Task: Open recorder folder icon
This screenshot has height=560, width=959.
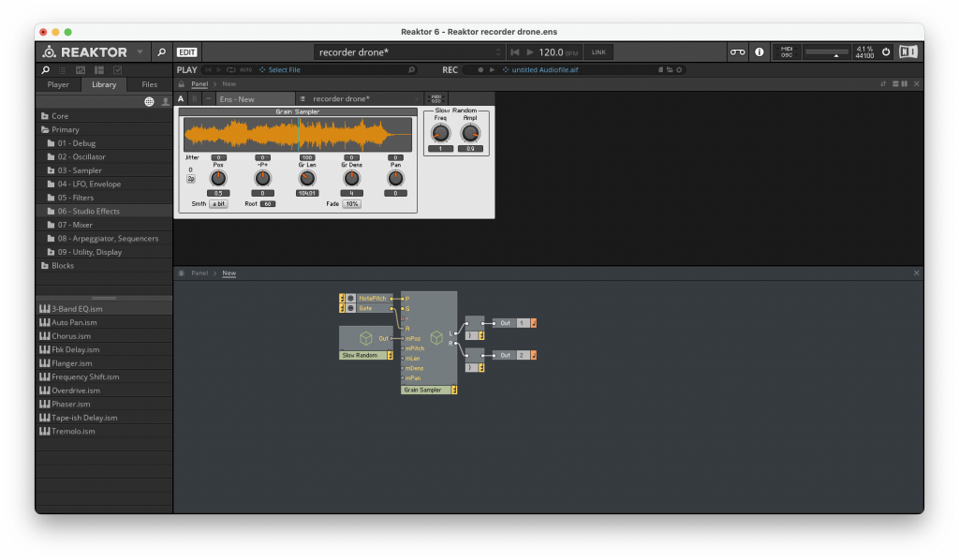Action: point(670,69)
